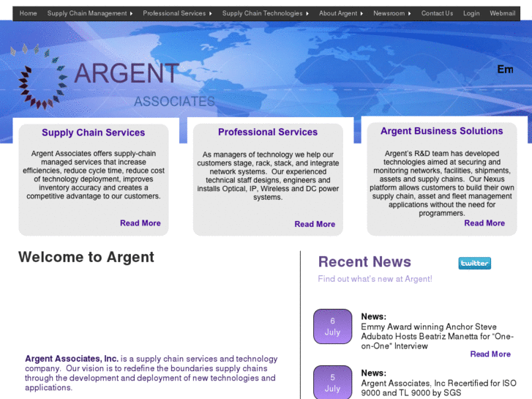
Task: Expand the Newsroom submenu arrow
Action: (x=410, y=14)
